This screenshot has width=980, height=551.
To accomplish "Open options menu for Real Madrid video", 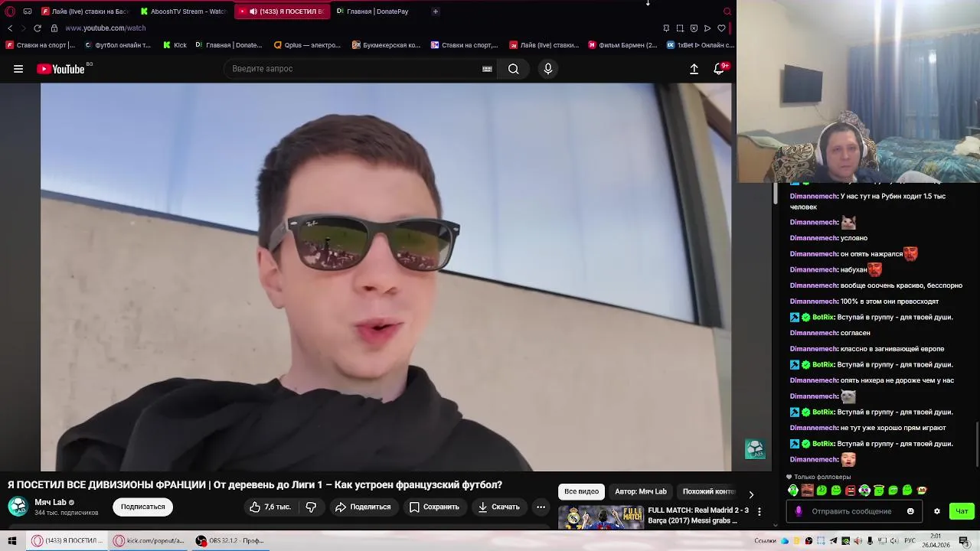I will coord(759,511).
